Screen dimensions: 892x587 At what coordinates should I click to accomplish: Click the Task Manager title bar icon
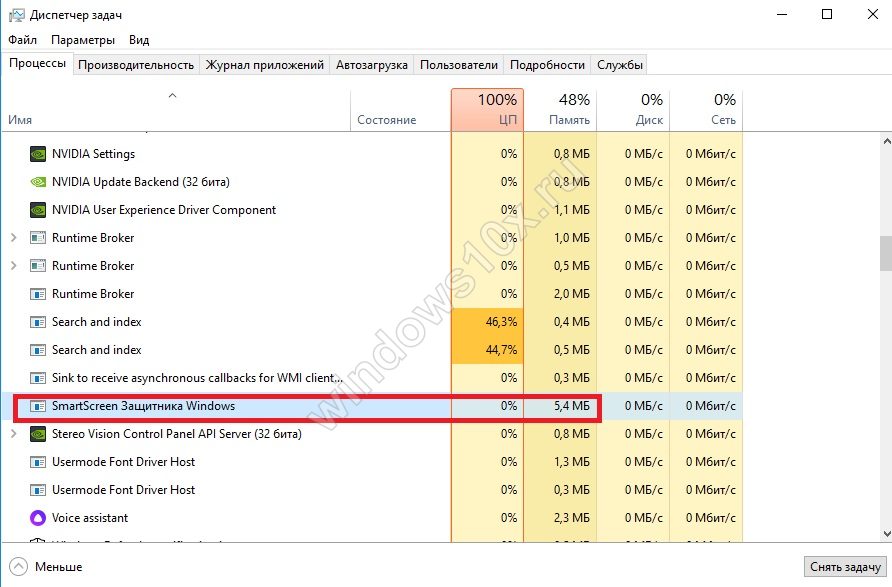[16, 15]
